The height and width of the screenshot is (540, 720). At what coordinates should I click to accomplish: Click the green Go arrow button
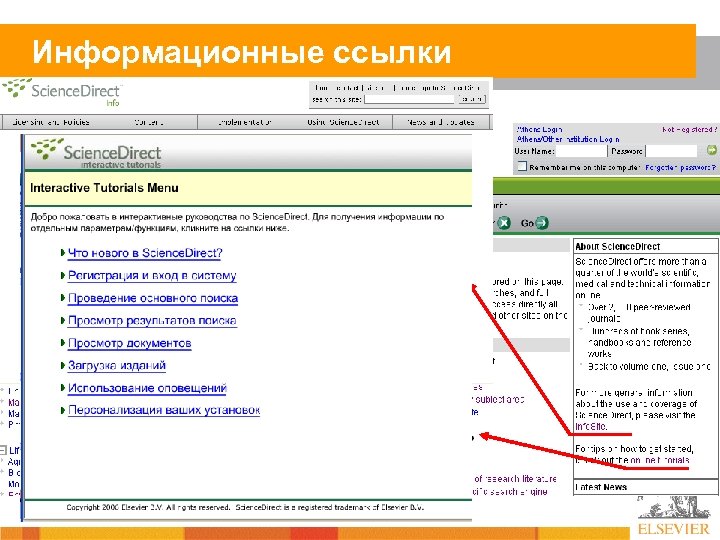(542, 223)
